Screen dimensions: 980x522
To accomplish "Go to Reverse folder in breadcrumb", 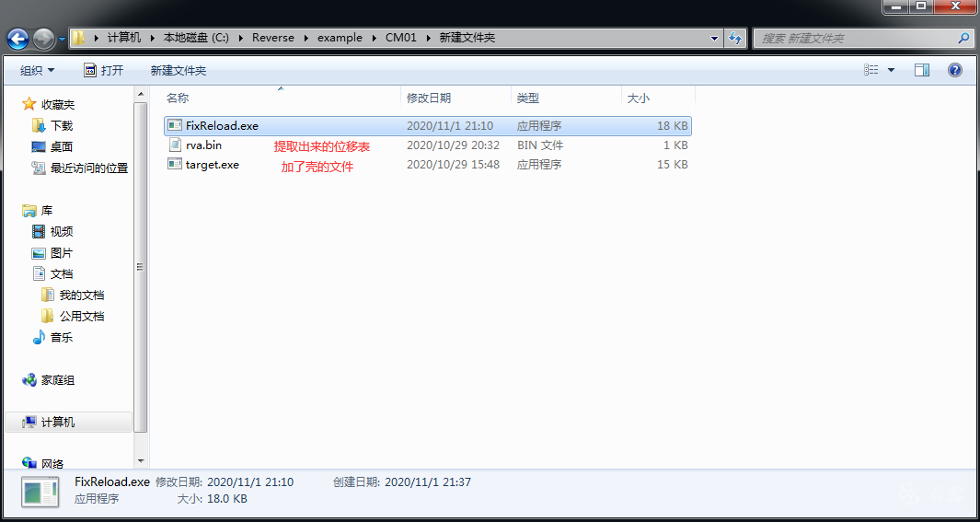I will pyautogui.click(x=273, y=38).
